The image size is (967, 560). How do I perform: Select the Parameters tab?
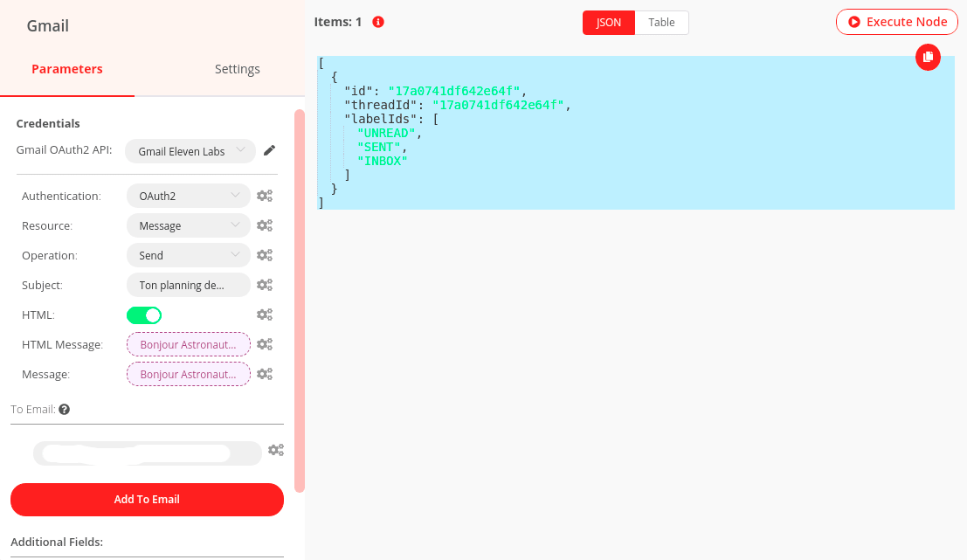coord(67,69)
